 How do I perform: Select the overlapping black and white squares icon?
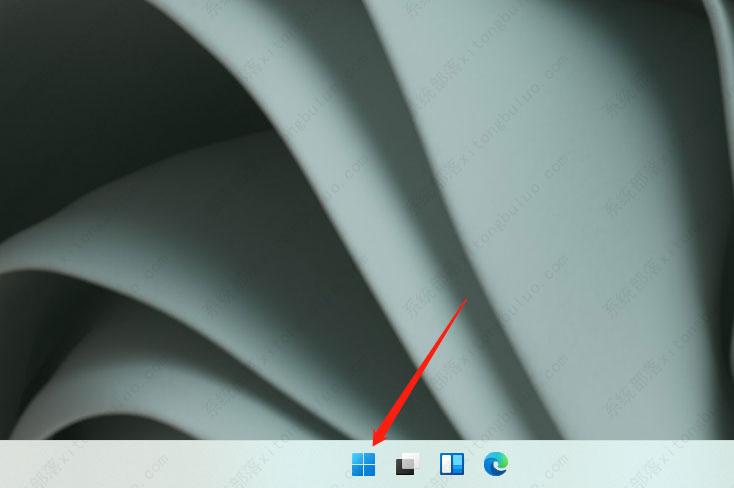click(x=407, y=464)
